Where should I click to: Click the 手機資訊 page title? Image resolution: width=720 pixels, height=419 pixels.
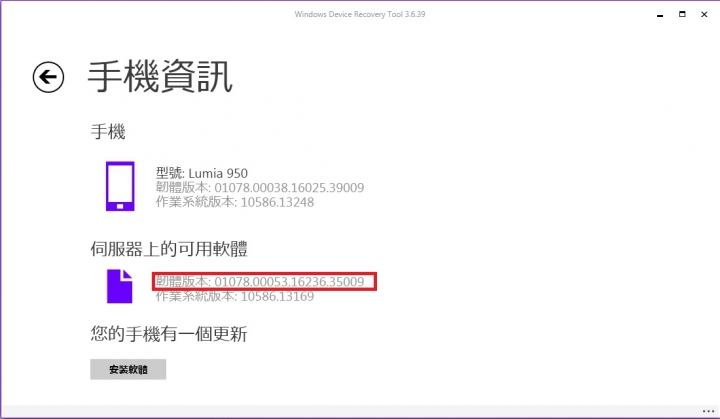pos(160,77)
